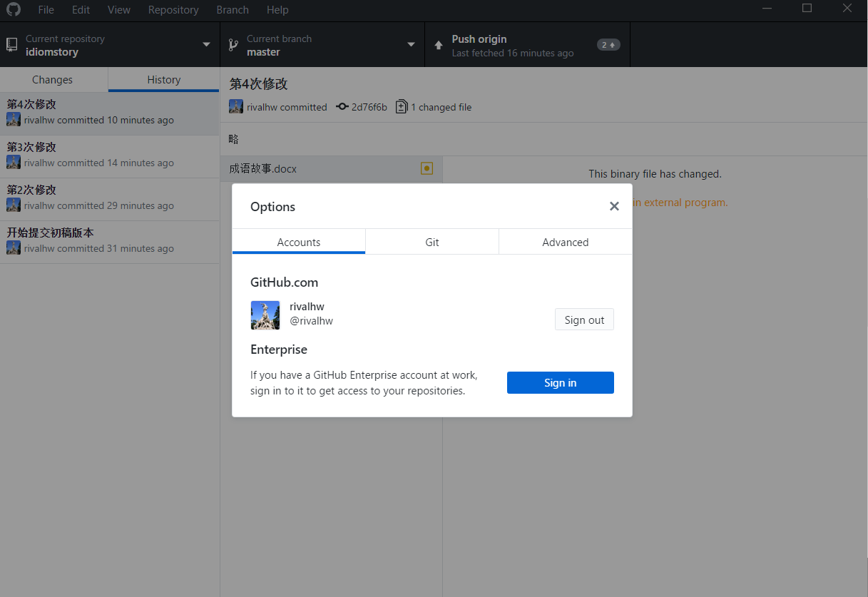868x597 pixels.
Task: Click avatar next to 'committed 14 minutes ago'
Action: (x=14, y=163)
